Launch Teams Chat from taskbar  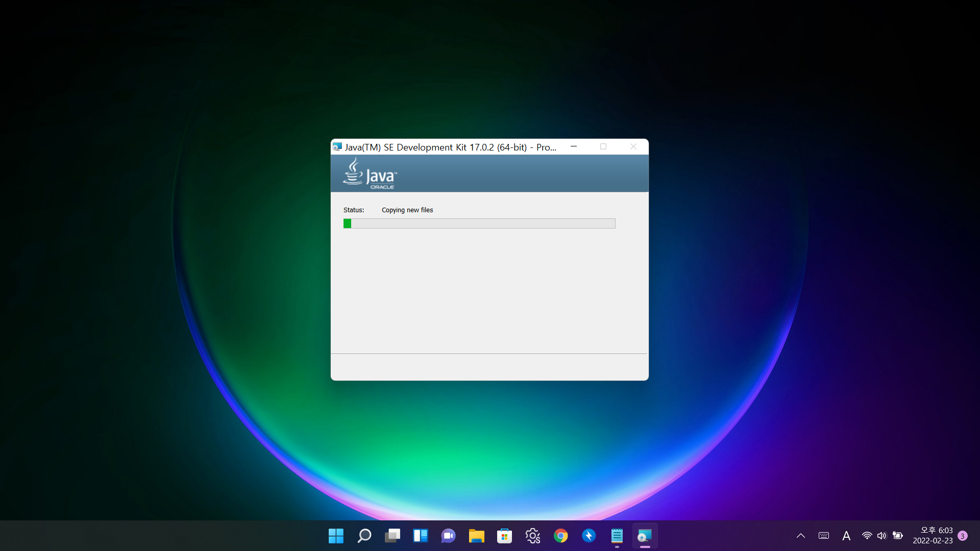448,536
